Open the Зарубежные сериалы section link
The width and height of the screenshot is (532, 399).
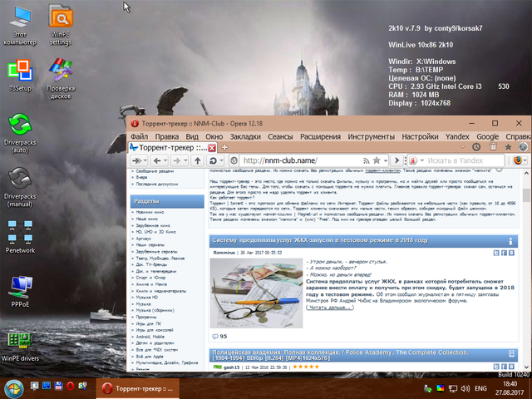156,252
